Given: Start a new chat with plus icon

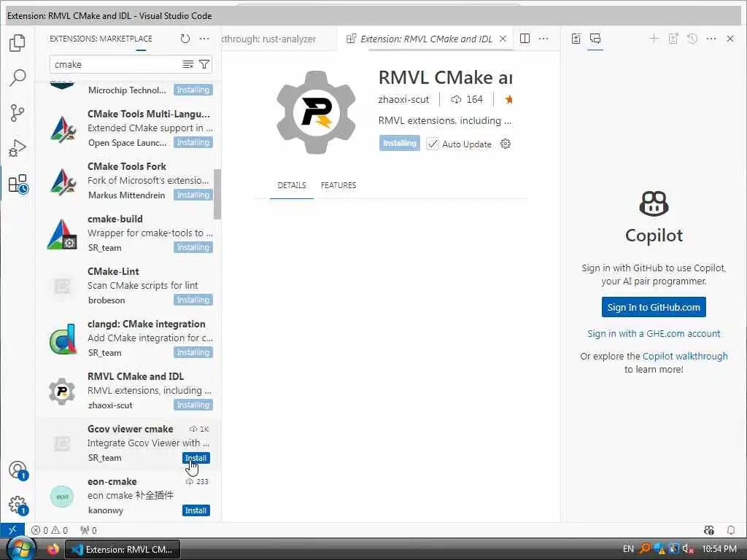Looking at the screenshot, I should [654, 39].
